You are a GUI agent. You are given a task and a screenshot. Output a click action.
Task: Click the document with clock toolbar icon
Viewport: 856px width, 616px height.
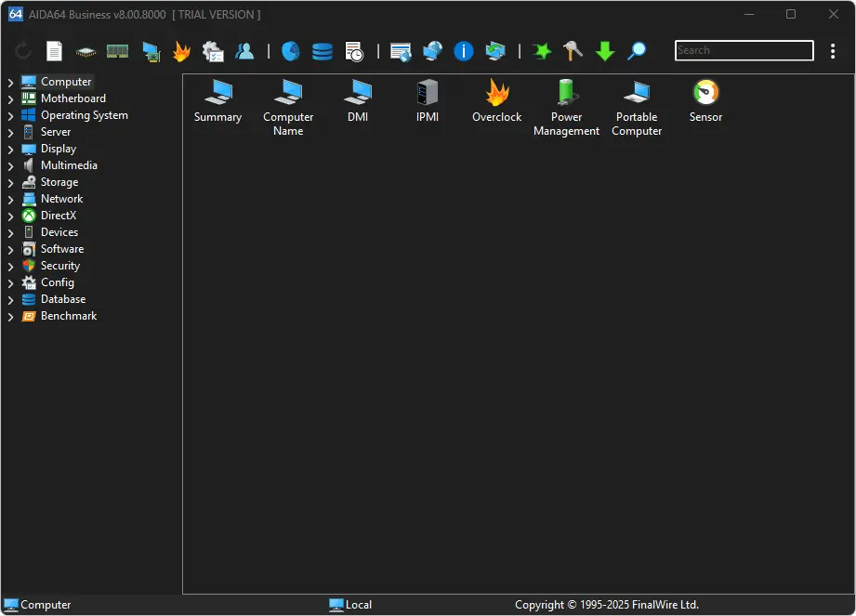(x=354, y=52)
